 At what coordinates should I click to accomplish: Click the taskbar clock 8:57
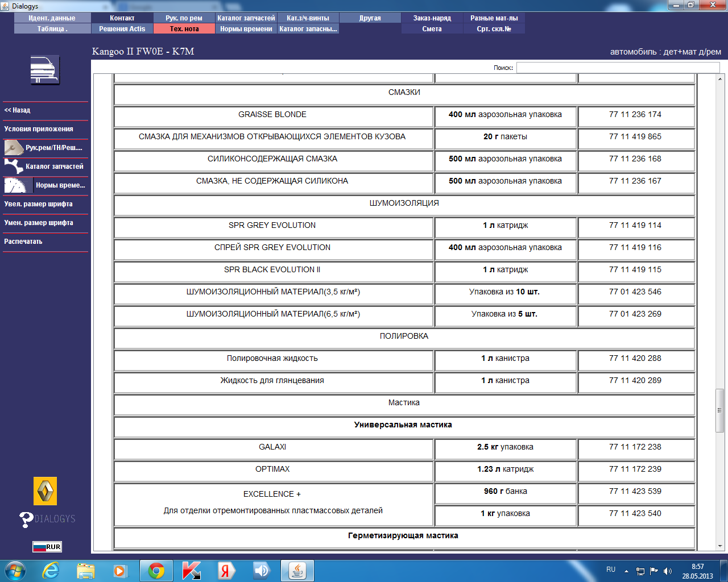coord(698,567)
